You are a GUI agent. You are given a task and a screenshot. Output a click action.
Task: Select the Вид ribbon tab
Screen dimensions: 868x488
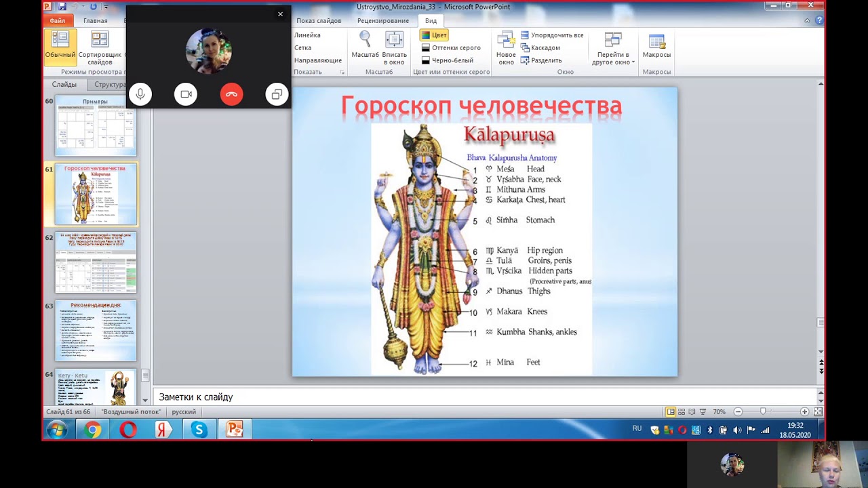point(431,21)
